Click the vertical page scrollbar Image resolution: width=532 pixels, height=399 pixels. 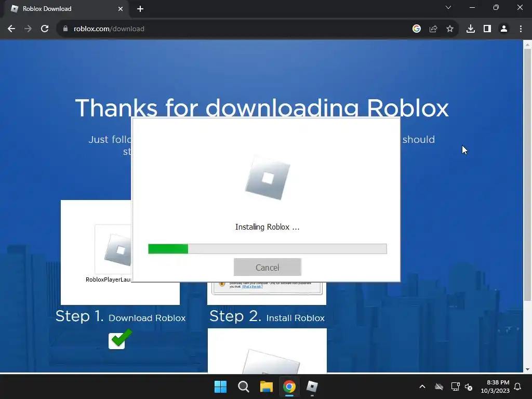pyautogui.click(x=527, y=175)
